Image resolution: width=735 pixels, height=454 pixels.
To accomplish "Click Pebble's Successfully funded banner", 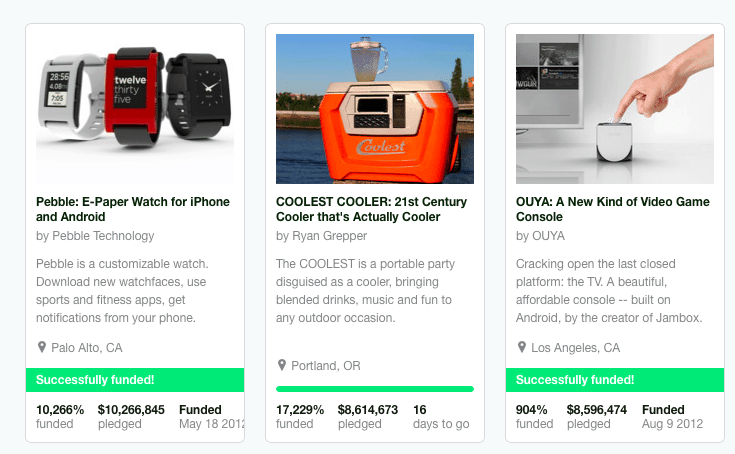I will click(135, 380).
